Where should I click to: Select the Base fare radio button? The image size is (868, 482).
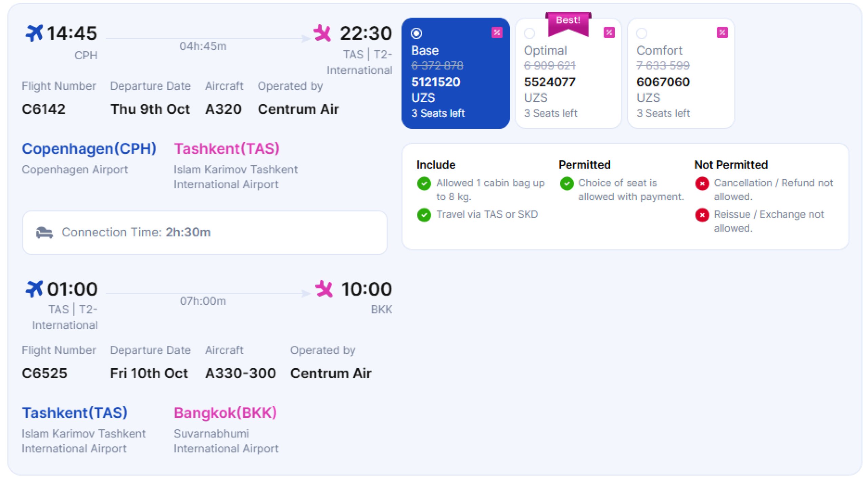click(x=416, y=33)
